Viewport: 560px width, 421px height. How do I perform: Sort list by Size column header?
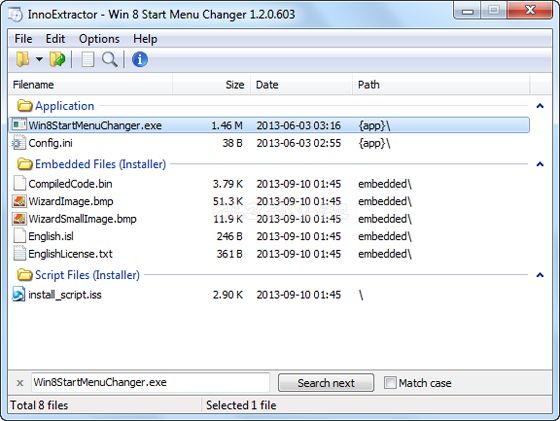(x=211, y=85)
